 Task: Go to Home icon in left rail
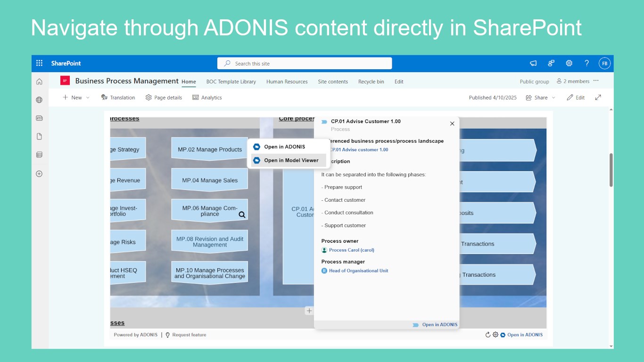click(x=39, y=82)
